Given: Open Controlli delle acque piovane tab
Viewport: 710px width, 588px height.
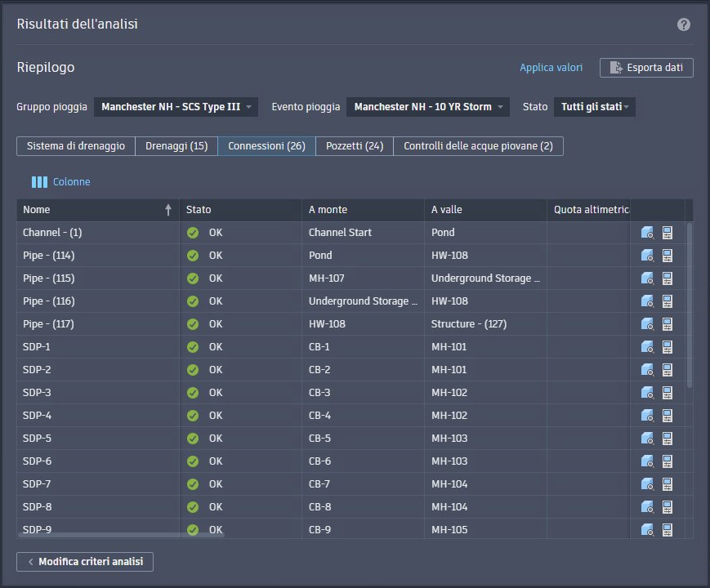Looking at the screenshot, I should click(x=478, y=146).
